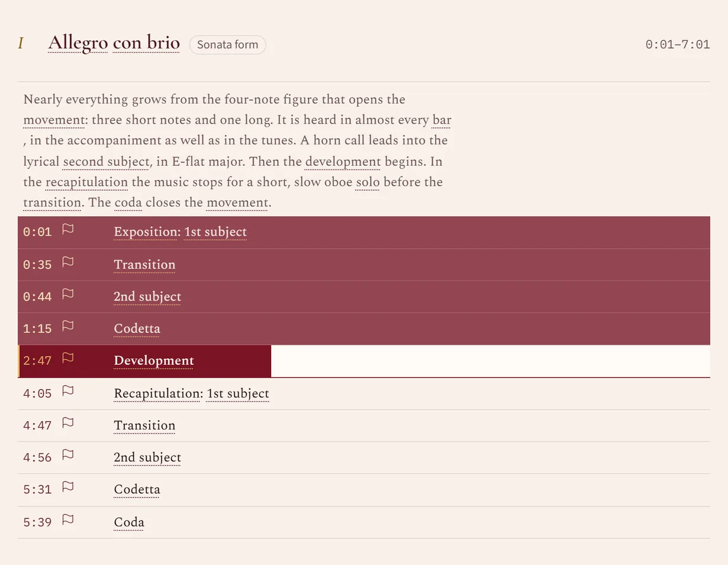Flag the Transition section at 0:35
Viewport: 728px width, 565px height.
68,261
